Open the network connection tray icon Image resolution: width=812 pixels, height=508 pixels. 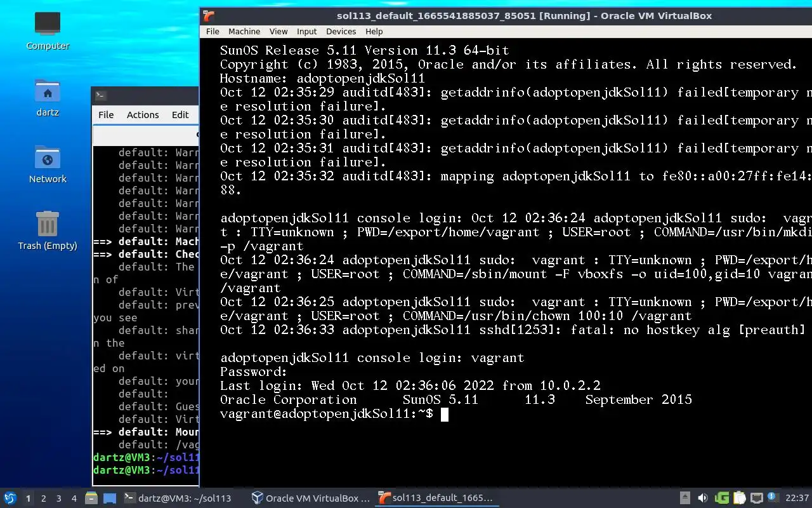(x=756, y=498)
